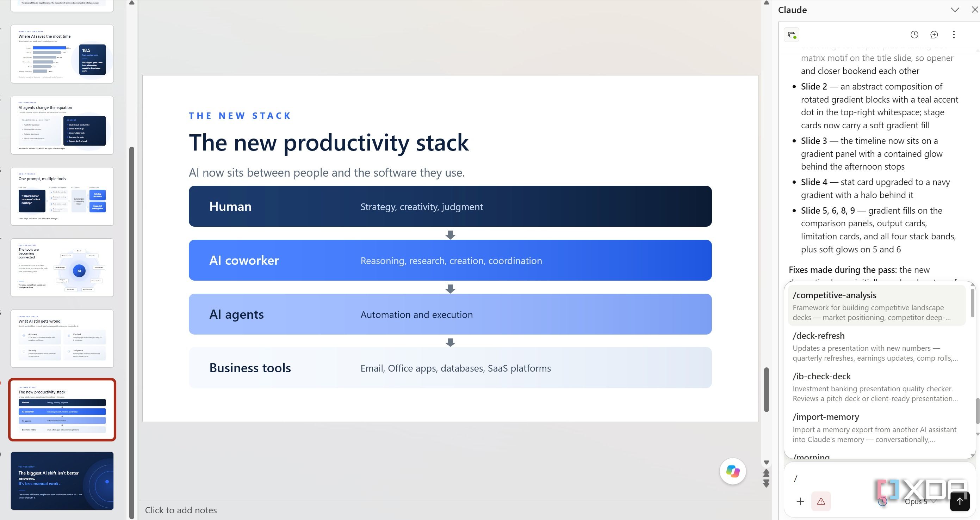Click the scroll-up arrow of the slide editing area

(766, 3)
